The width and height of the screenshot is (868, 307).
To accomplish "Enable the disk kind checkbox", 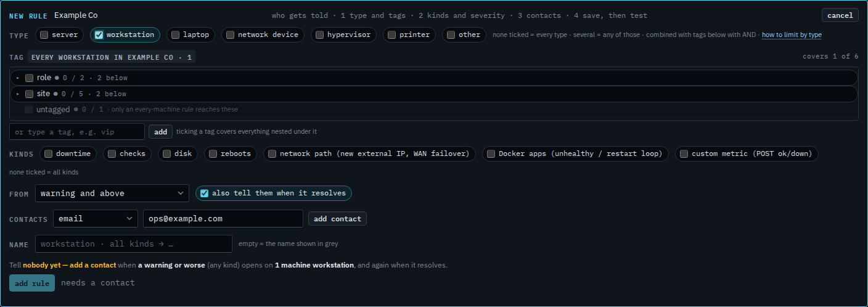I will point(166,153).
